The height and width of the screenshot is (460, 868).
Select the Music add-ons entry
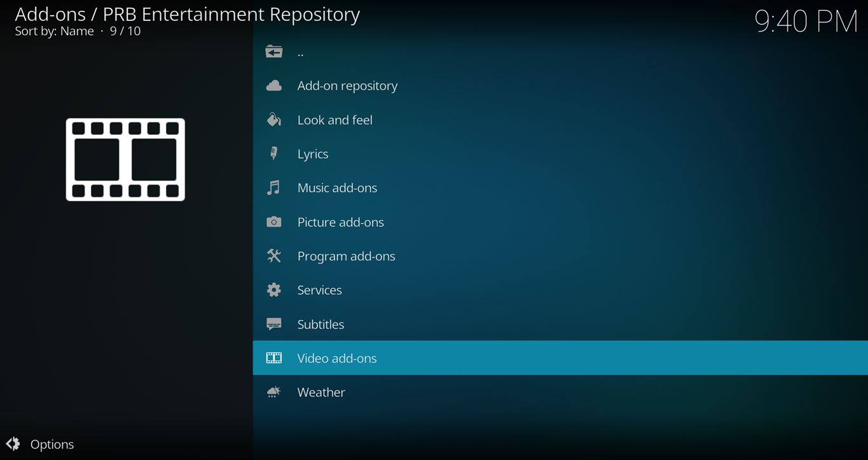[337, 188]
